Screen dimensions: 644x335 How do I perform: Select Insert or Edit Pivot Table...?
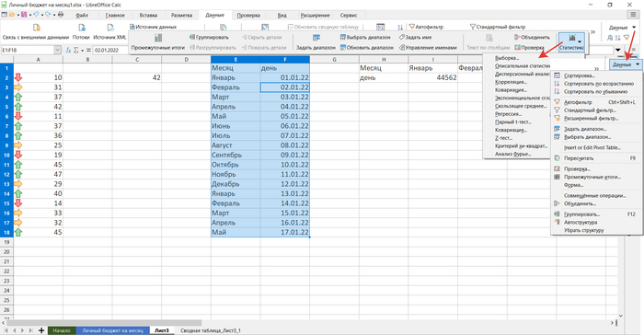tap(592, 147)
